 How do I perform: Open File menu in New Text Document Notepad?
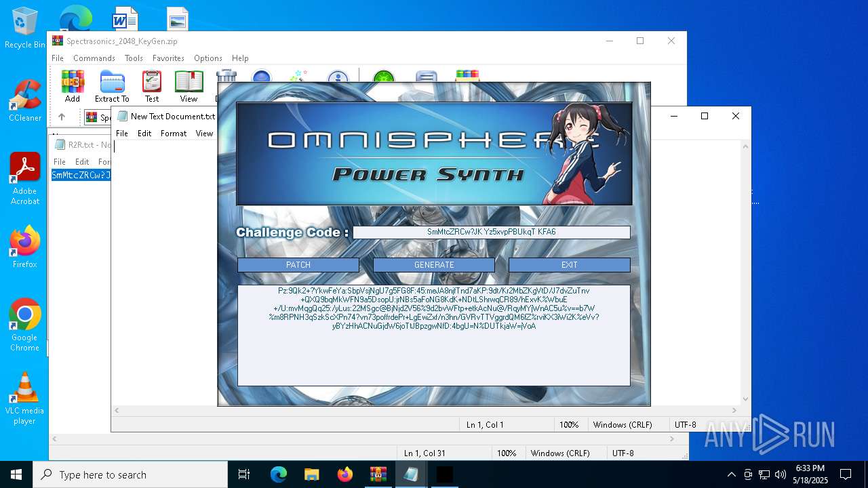click(122, 134)
